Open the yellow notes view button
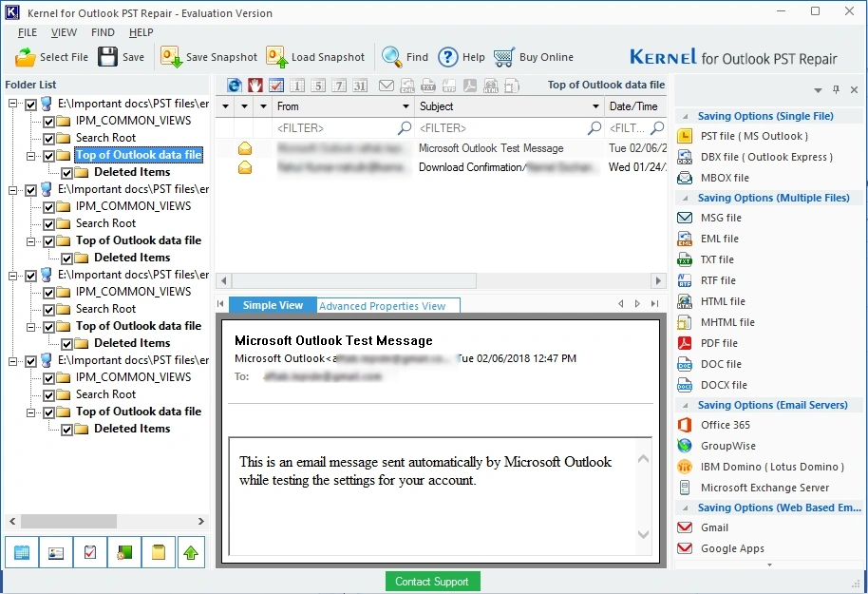 159,552
